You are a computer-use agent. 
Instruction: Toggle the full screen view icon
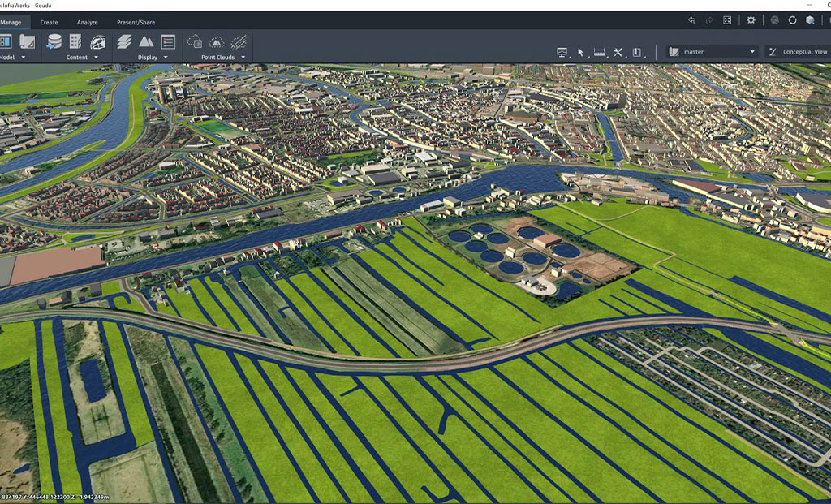[726, 19]
